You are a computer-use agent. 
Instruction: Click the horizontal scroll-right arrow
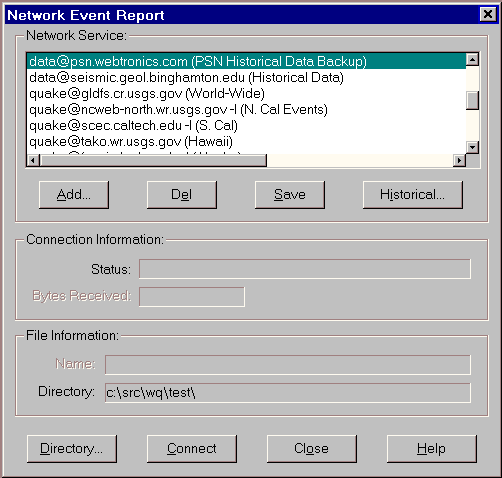point(459,160)
